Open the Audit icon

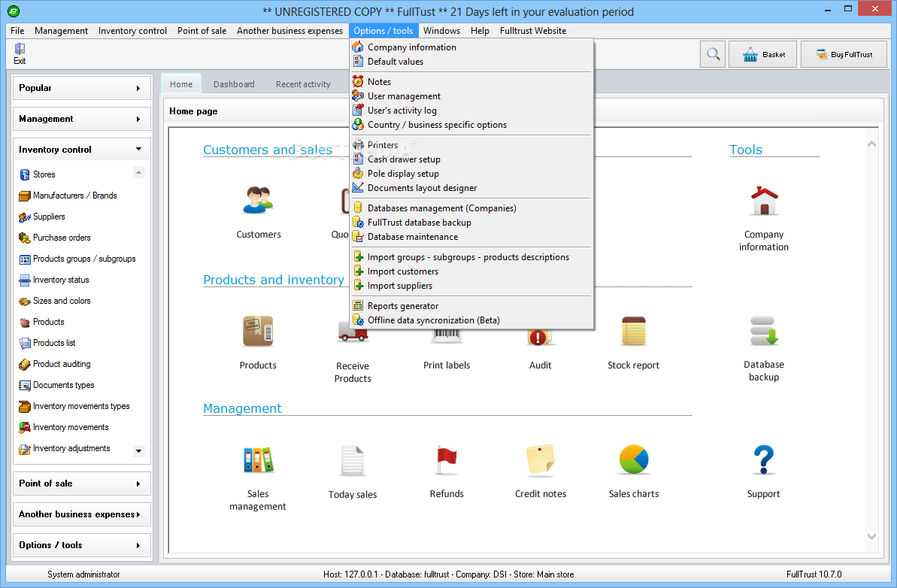[540, 338]
